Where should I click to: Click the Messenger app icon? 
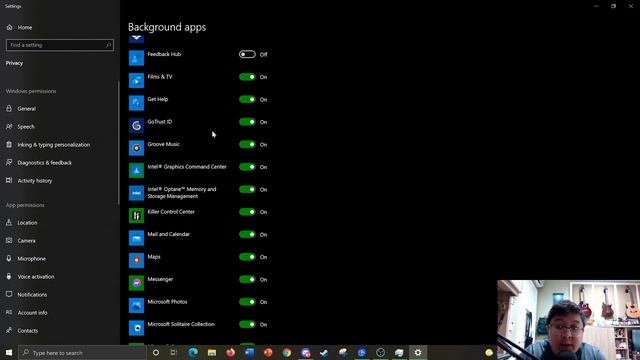point(136,282)
